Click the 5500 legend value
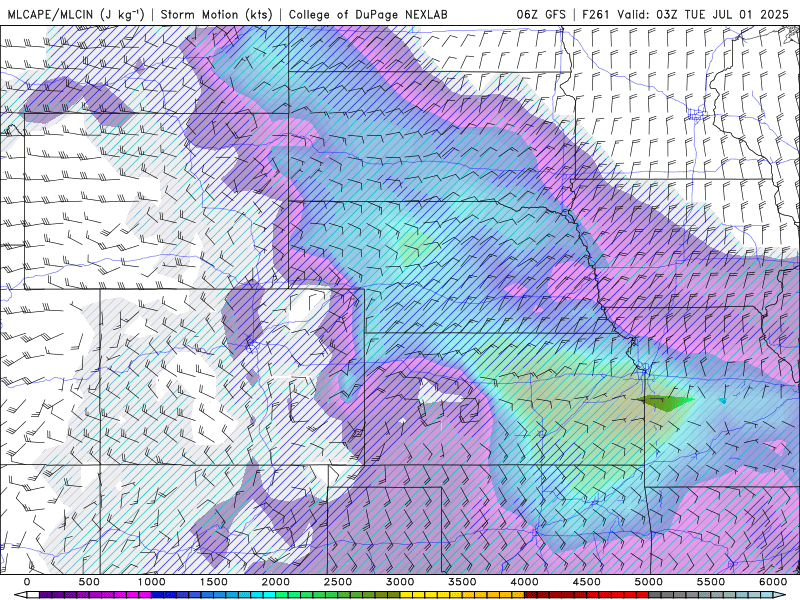The image size is (800, 600). (x=711, y=582)
